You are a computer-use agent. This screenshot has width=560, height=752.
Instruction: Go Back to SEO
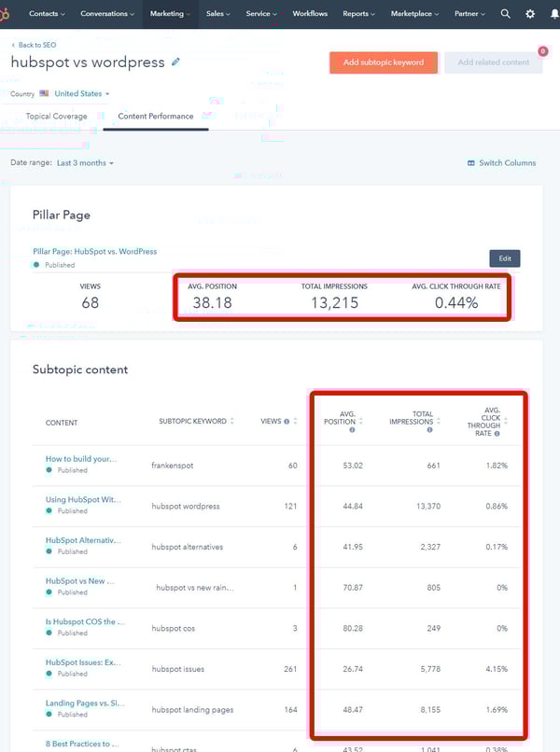[x=34, y=45]
